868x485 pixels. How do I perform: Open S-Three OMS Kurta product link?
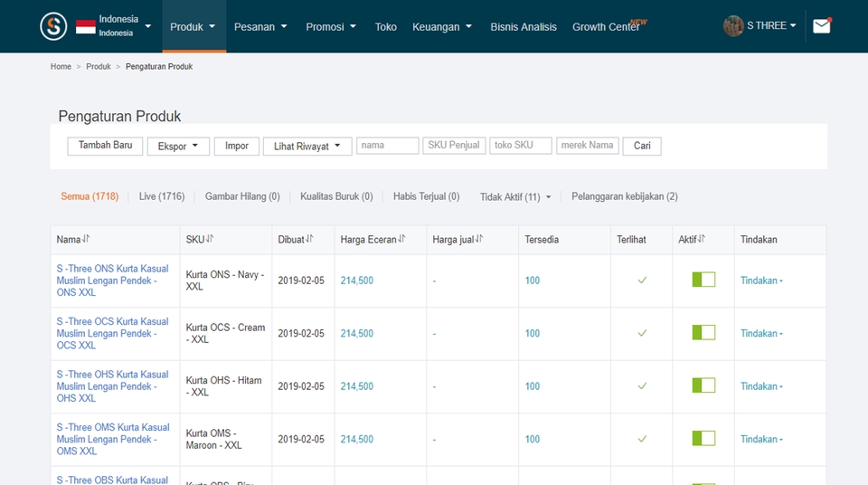113,439
